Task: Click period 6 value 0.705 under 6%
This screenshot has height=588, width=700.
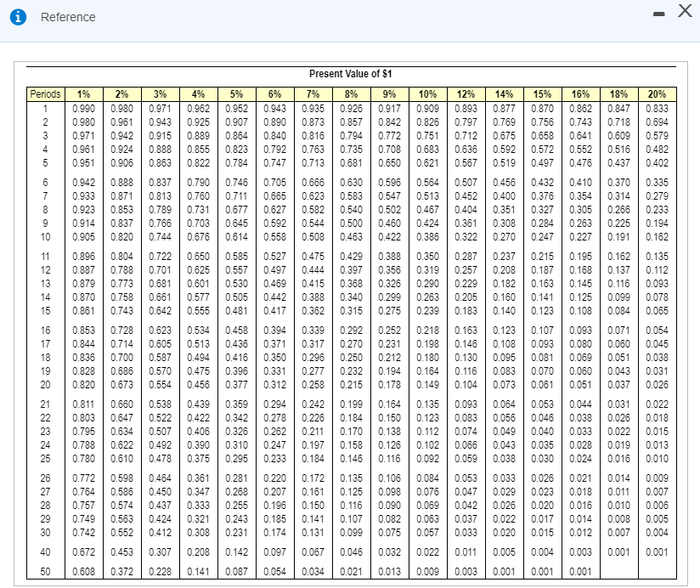Action: coord(275,183)
